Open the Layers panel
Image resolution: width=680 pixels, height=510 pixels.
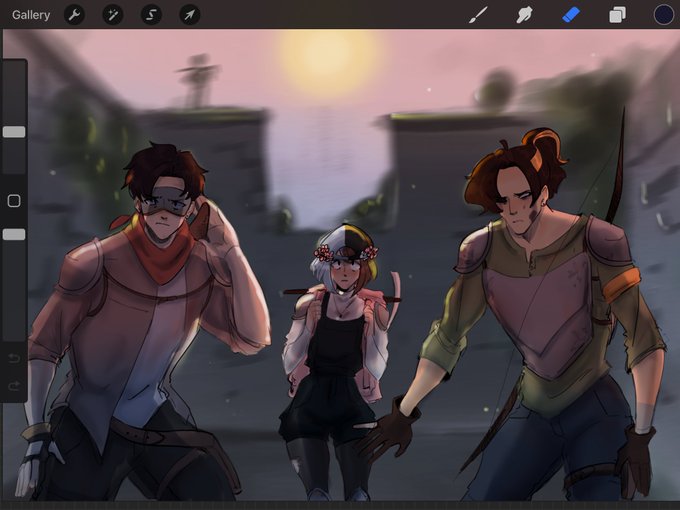[x=617, y=15]
